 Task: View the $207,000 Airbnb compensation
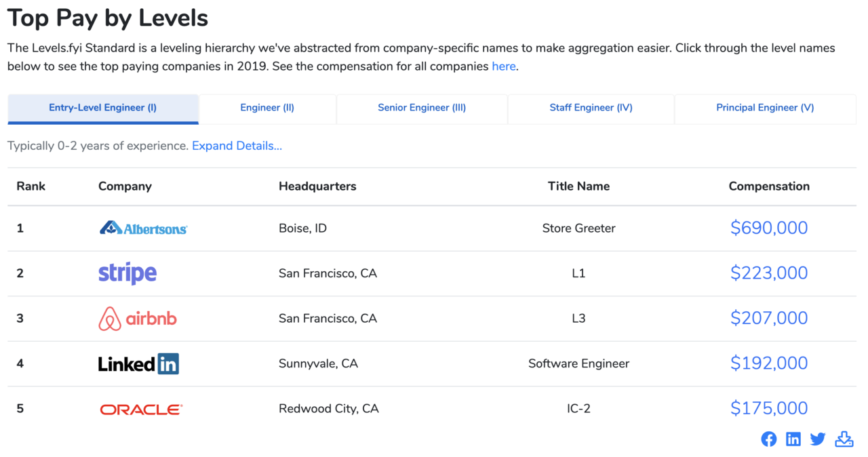pyautogui.click(x=769, y=318)
